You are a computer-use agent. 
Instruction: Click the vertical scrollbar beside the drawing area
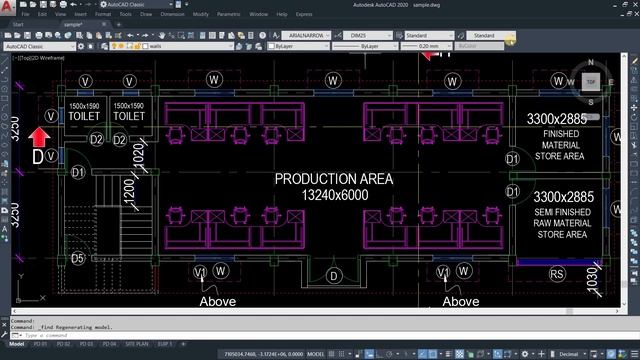coord(624,180)
